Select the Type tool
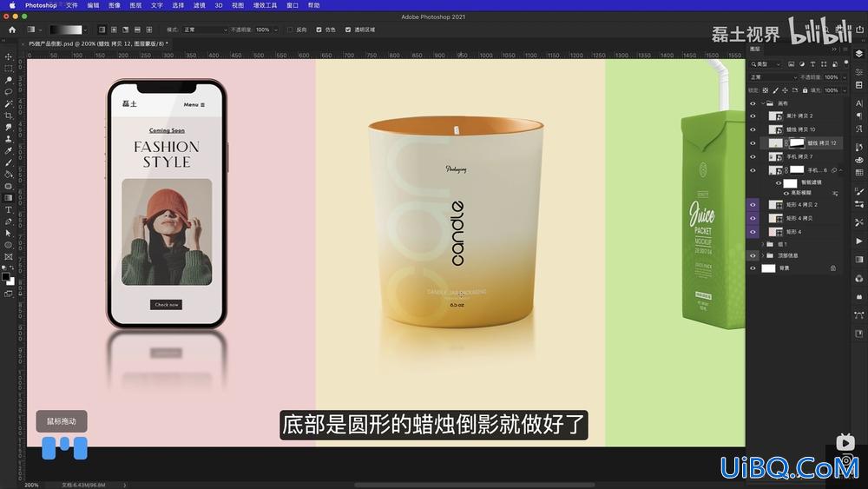The width and height of the screenshot is (868, 489). pos(9,210)
